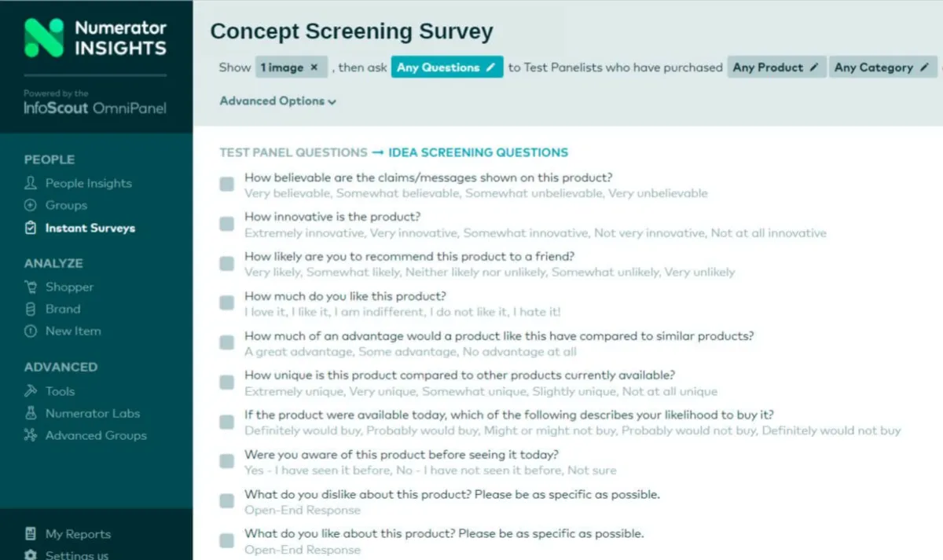Click the People Insights sidebar icon
The image size is (943, 560).
pos(31,183)
